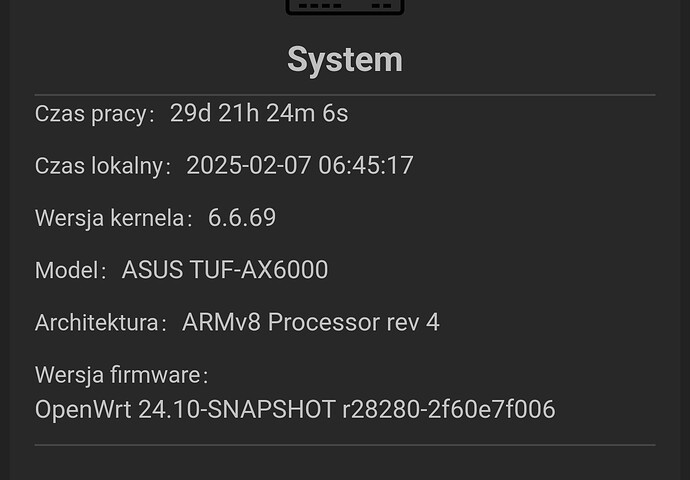Viewport: 690px width, 480px height.
Task: Click the uptime value 29d 21h 24m 6s
Action: [259, 114]
